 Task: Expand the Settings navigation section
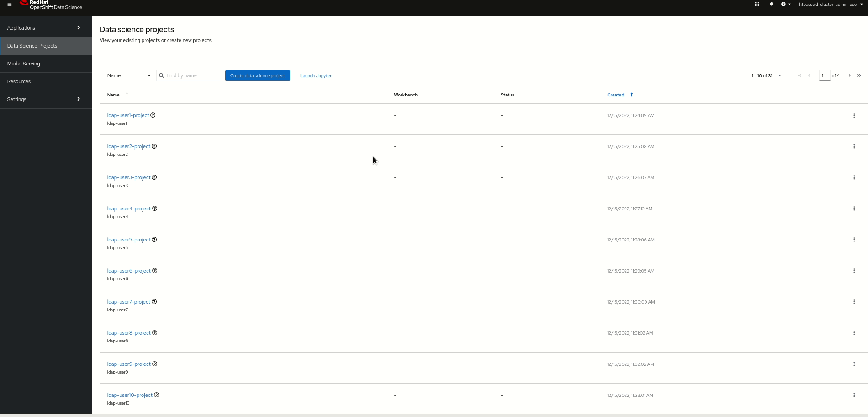(46, 99)
